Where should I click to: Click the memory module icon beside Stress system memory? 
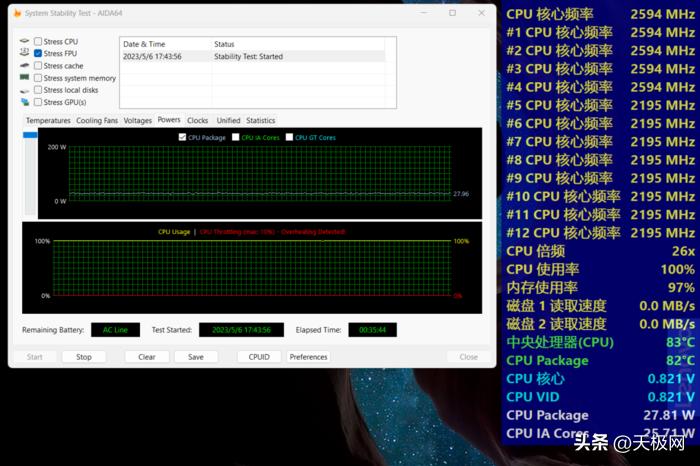pyautogui.click(x=25, y=77)
